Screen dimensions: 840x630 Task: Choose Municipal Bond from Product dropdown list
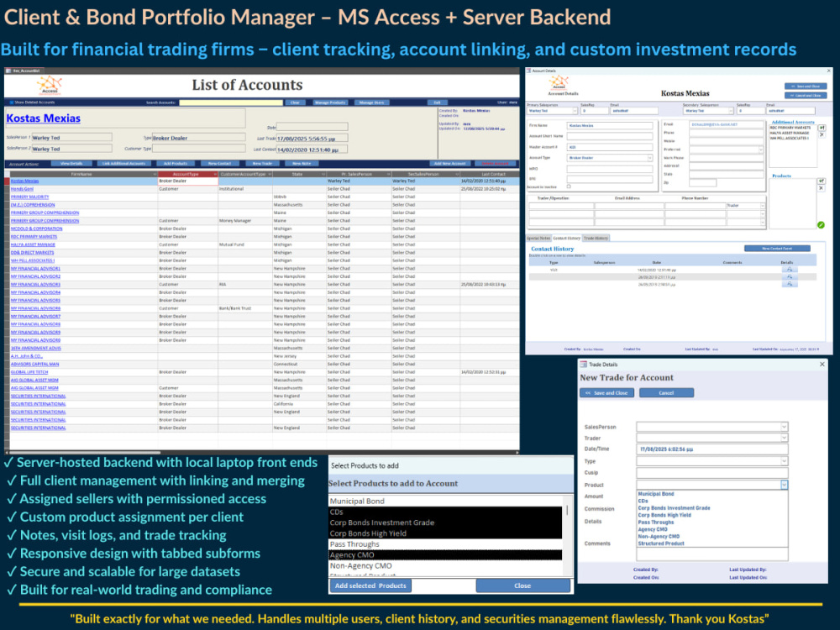(x=656, y=494)
